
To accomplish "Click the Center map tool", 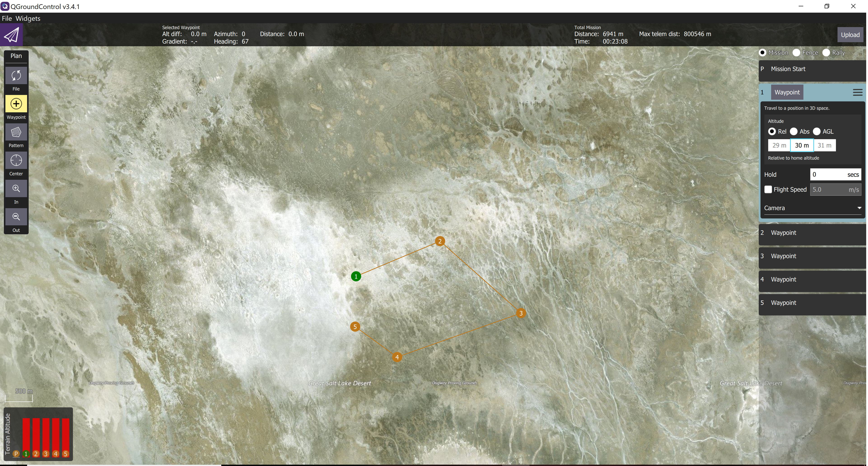I will pos(16,161).
